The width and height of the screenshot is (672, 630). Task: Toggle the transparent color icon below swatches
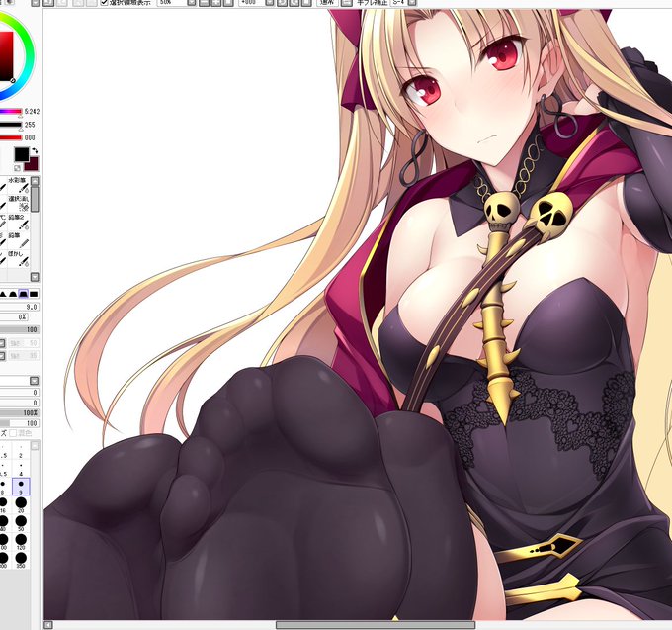[x=17, y=168]
